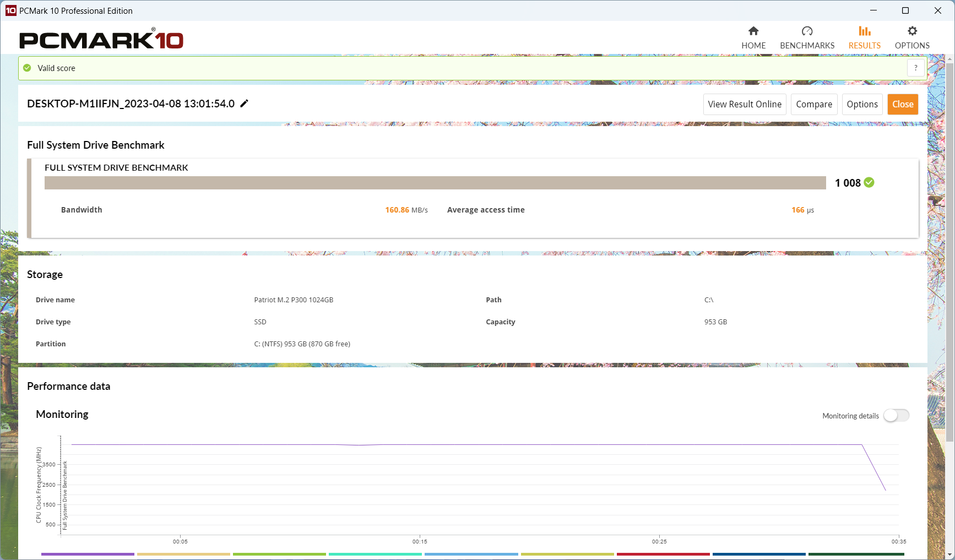Click the "Performance data" heading
955x560 pixels.
pos(68,386)
